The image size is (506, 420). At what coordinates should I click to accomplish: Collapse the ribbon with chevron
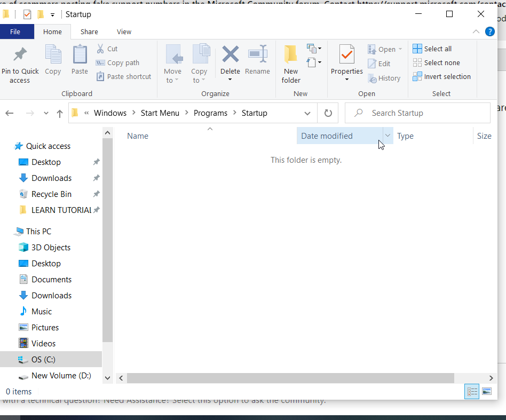click(x=476, y=31)
